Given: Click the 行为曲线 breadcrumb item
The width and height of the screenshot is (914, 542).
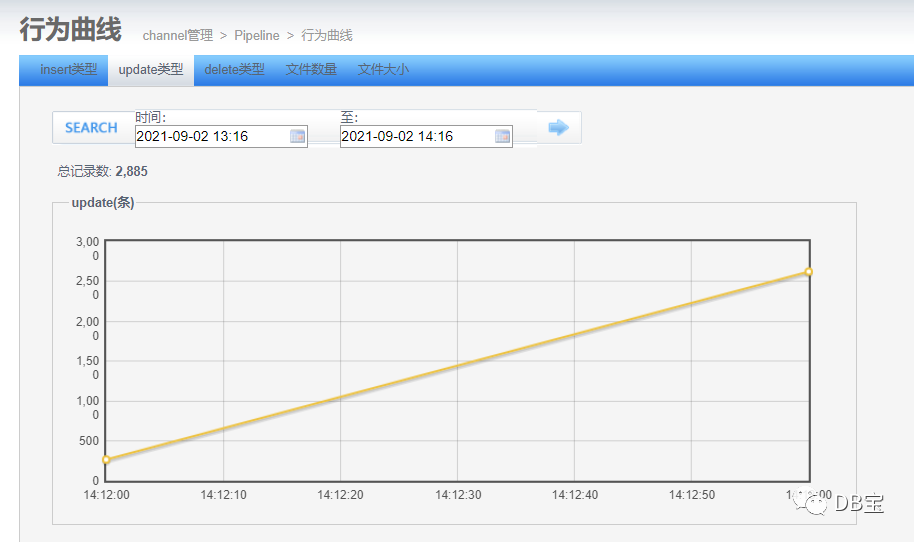Looking at the screenshot, I should [326, 36].
